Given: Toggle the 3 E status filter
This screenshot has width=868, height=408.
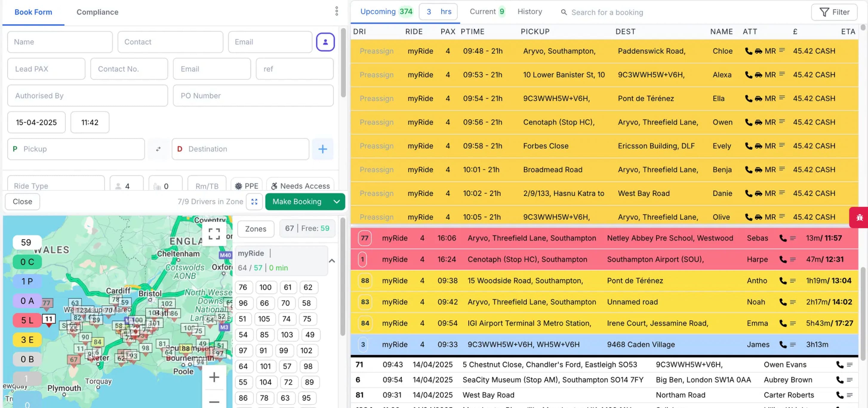Looking at the screenshot, I should [27, 340].
